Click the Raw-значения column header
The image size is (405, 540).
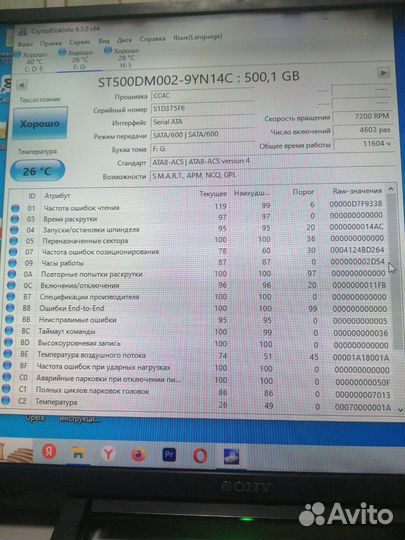tap(357, 191)
